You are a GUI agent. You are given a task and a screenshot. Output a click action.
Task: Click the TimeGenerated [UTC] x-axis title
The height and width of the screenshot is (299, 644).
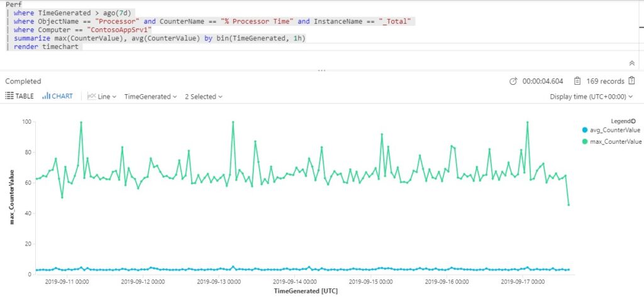pos(306,291)
